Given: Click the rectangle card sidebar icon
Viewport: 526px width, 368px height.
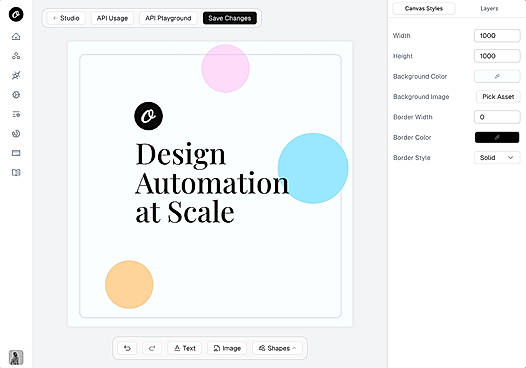Looking at the screenshot, I should click(x=16, y=153).
